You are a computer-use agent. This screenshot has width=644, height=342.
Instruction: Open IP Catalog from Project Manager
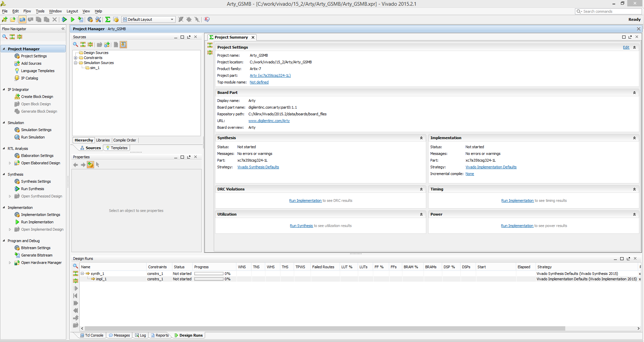coord(29,78)
